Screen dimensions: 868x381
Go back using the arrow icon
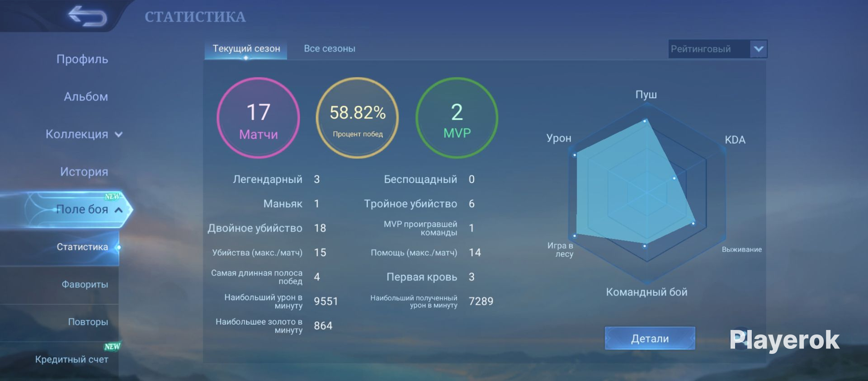tap(87, 16)
